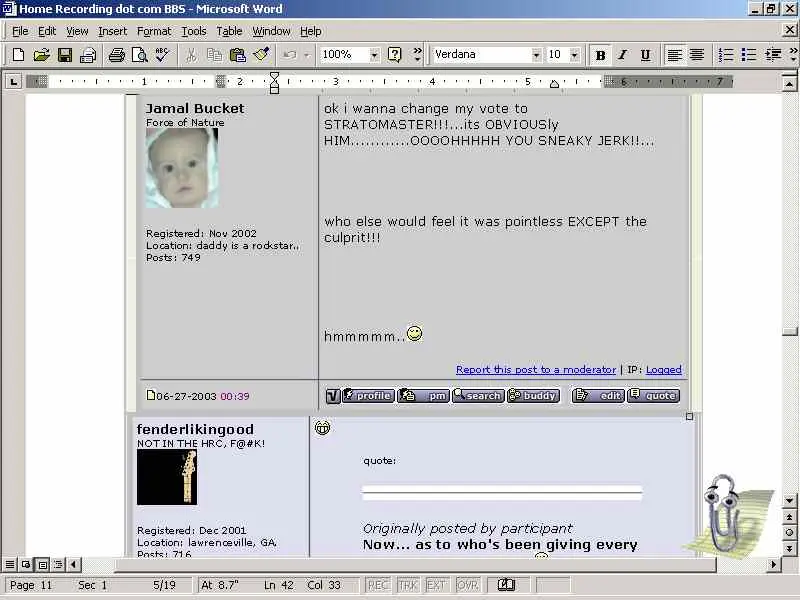This screenshot has width=800, height=600.
Task: Switch to Web Layout view
Action: [26, 564]
